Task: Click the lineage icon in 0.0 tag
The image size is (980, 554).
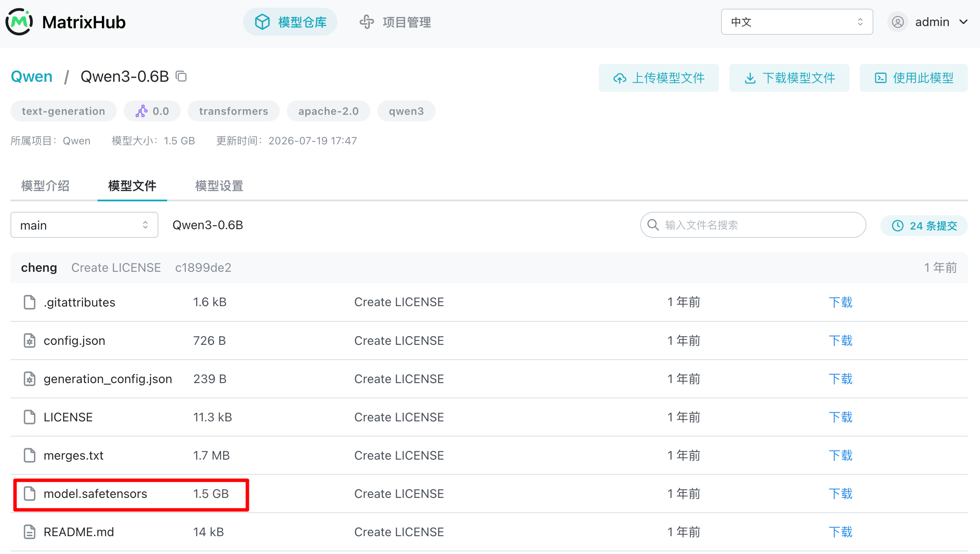Action: point(141,111)
